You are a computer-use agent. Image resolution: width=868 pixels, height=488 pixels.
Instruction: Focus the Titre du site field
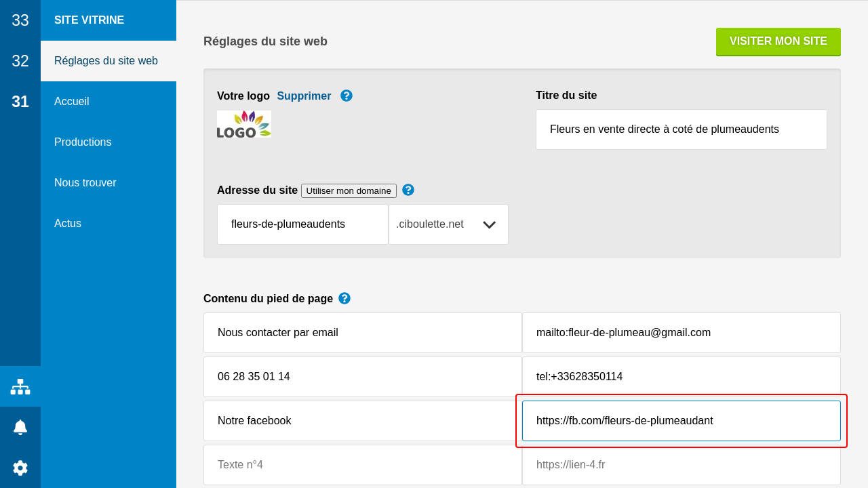[681, 129]
